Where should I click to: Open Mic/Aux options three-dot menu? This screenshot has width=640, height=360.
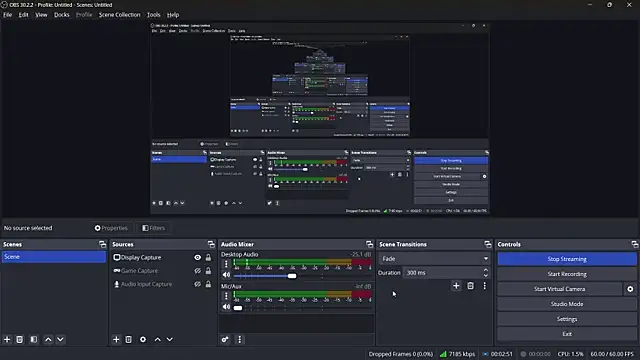(226, 296)
